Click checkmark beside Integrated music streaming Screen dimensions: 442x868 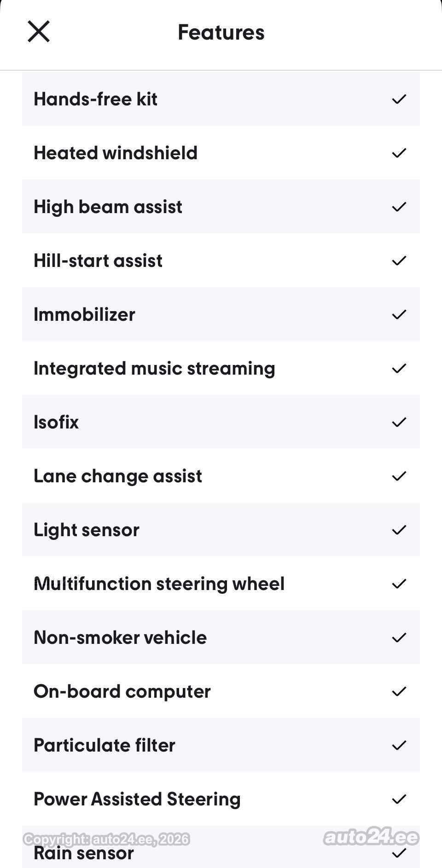(399, 368)
